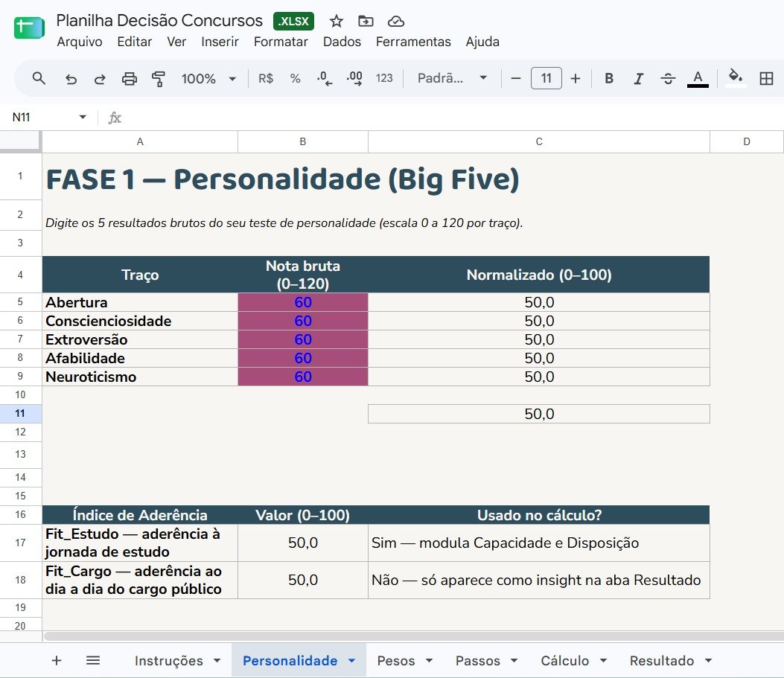784x678 pixels.
Task: Decrease font size with minus button
Action: (x=516, y=78)
